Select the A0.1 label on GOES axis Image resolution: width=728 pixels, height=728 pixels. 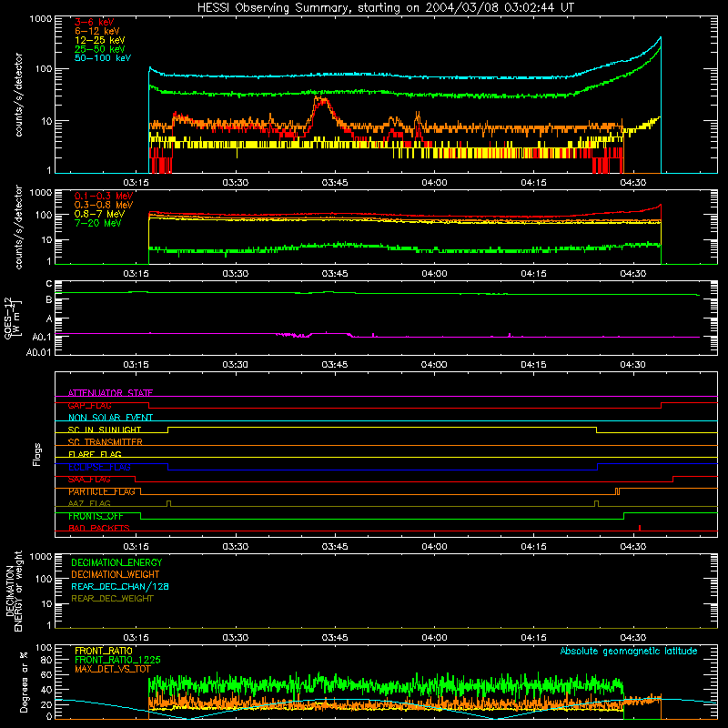(x=42, y=338)
